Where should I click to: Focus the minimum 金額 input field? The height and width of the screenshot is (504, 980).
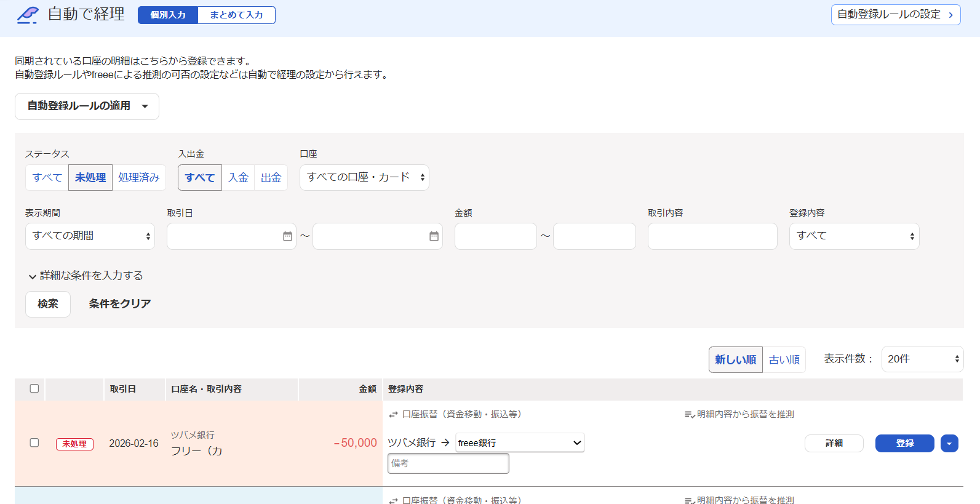click(496, 236)
